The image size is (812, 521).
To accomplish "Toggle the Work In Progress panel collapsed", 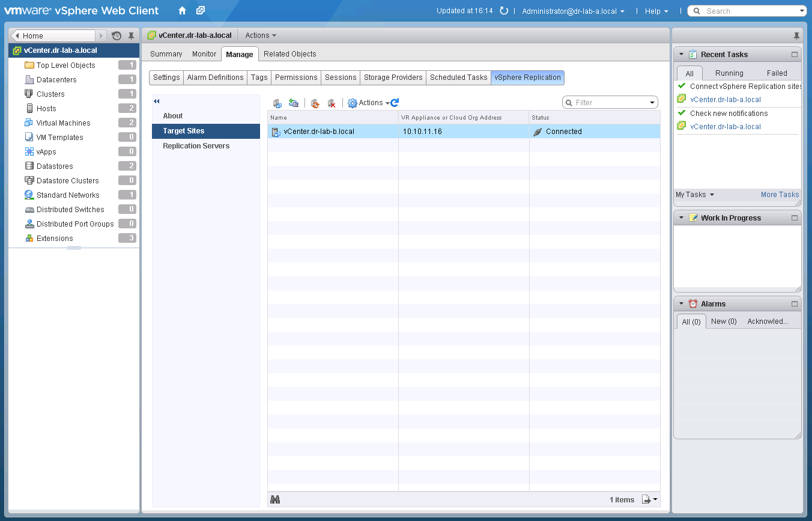I will (681, 218).
